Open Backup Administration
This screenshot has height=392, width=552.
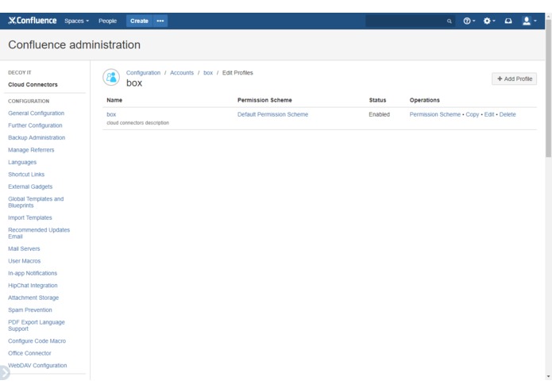37,138
